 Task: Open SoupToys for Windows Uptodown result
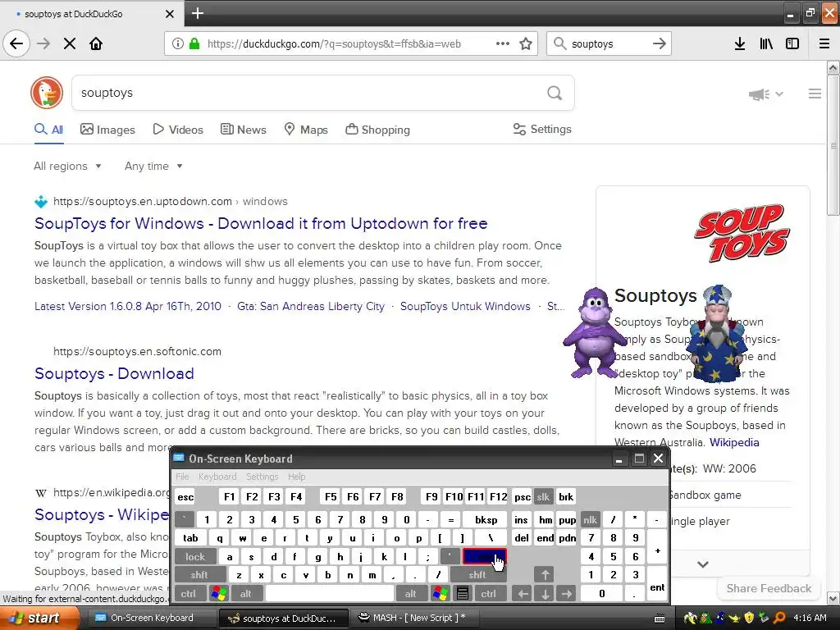coord(261,223)
